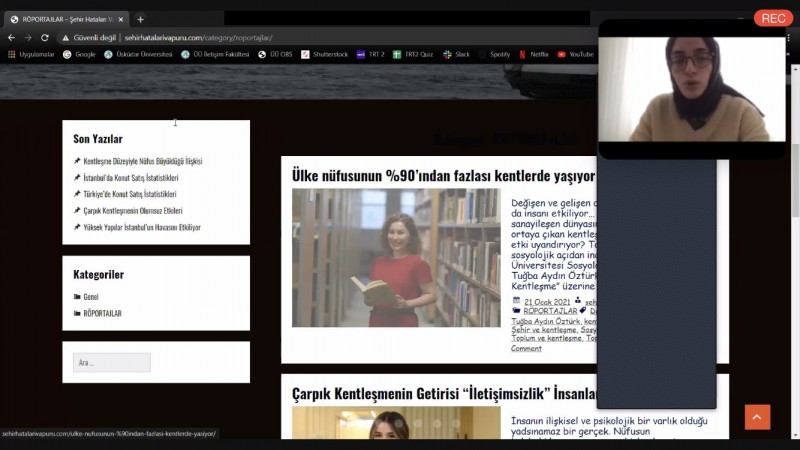Open the Slack bookmark
This screenshot has height=450, width=800.
(x=457, y=54)
